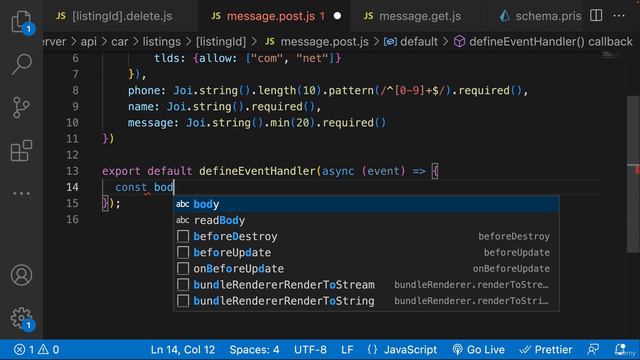Click the errors and warnings status indicator
The image size is (640, 360).
click(36, 350)
